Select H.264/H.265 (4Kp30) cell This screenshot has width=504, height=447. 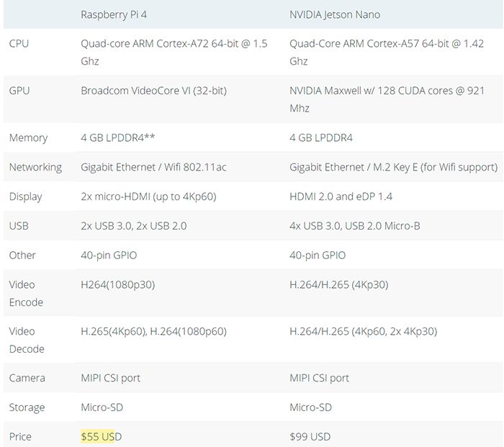pos(339,285)
